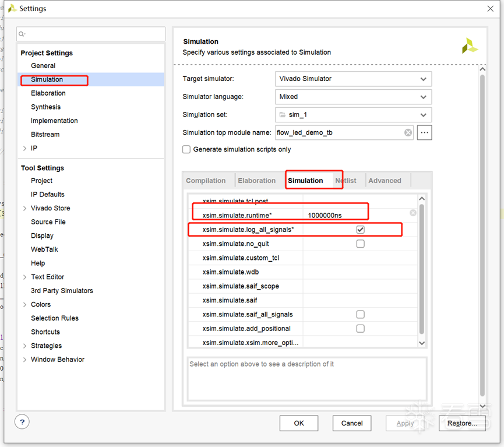Click the search magnifier icon in settings filter
This screenshot has height=447, width=504.
[22, 34]
